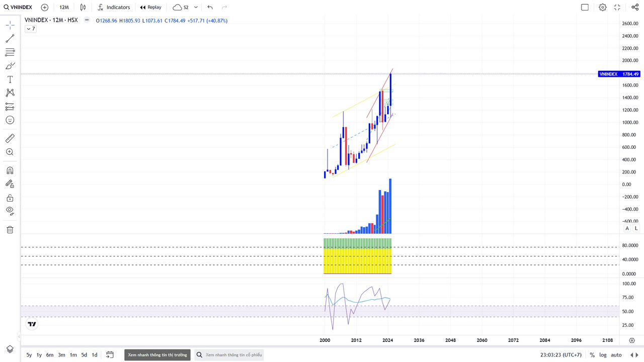Expand the side panel toggle on left edge

point(19,336)
